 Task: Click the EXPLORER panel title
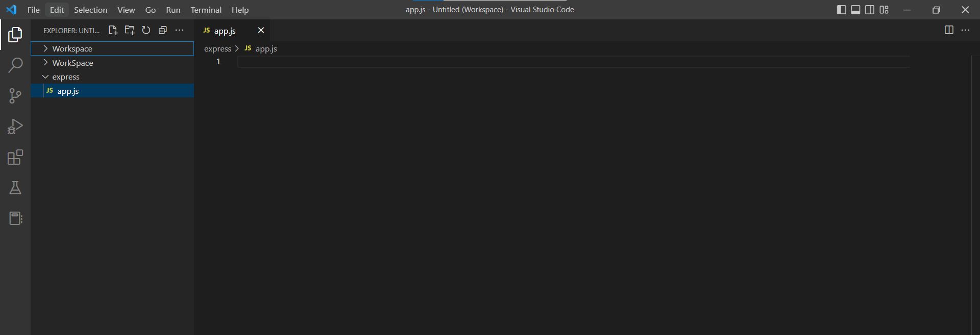(x=71, y=31)
